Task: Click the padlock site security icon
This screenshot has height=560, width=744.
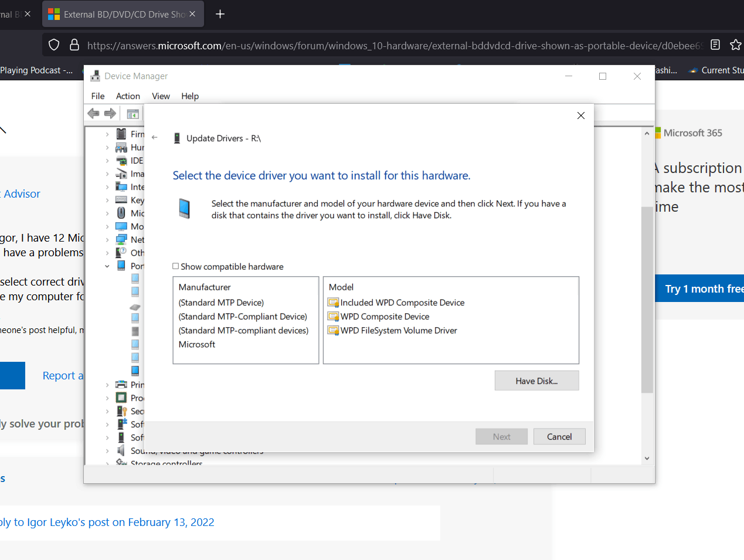Action: (74, 45)
